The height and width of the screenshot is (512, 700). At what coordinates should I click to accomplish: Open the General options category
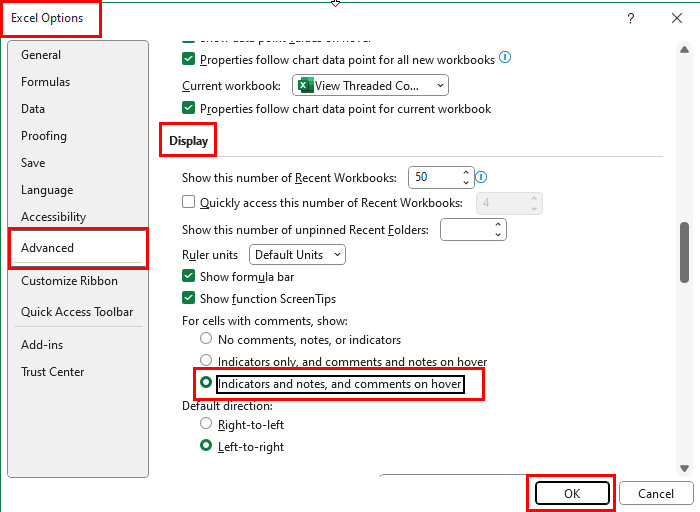coord(78,55)
